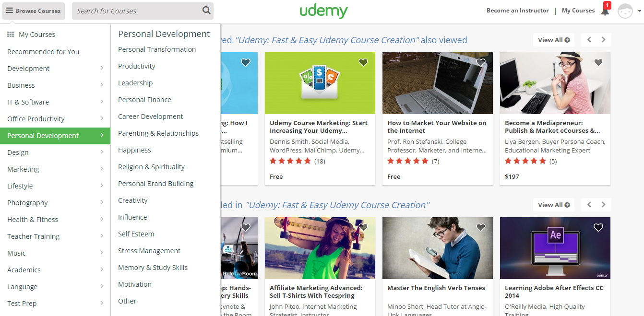This screenshot has width=644, height=316.
Task: Open the dropdown arrow beside user avatar
Action: 639,11
